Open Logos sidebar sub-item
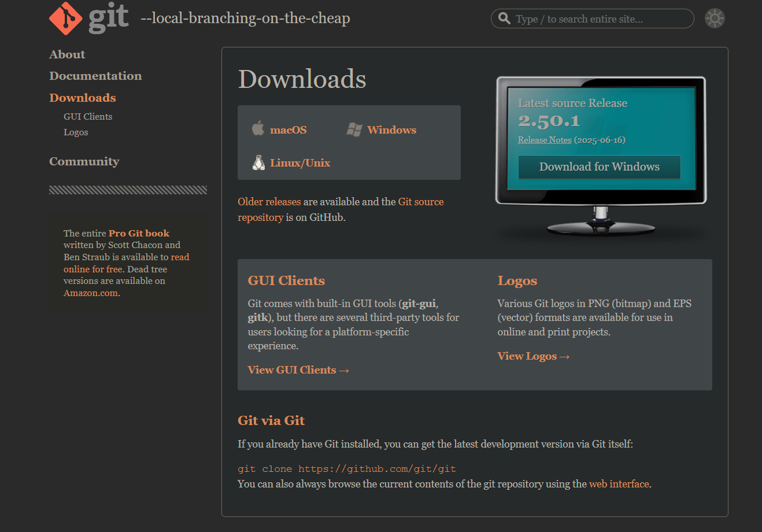Viewport: 762px width, 532px height. tap(76, 132)
